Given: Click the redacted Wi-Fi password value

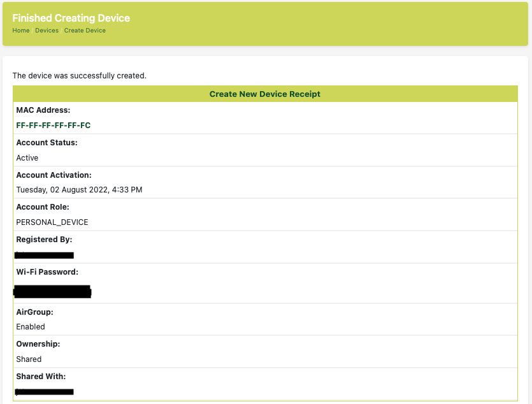Looking at the screenshot, I should [x=52, y=292].
